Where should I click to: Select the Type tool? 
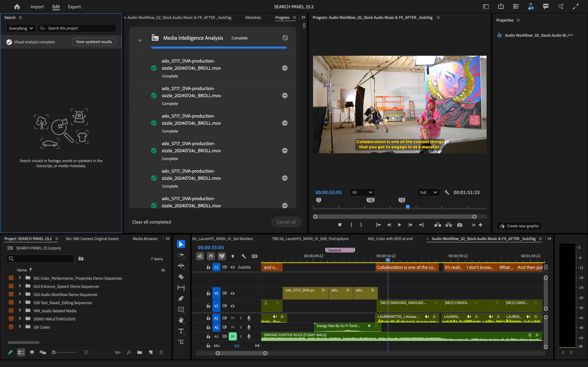pos(181,331)
